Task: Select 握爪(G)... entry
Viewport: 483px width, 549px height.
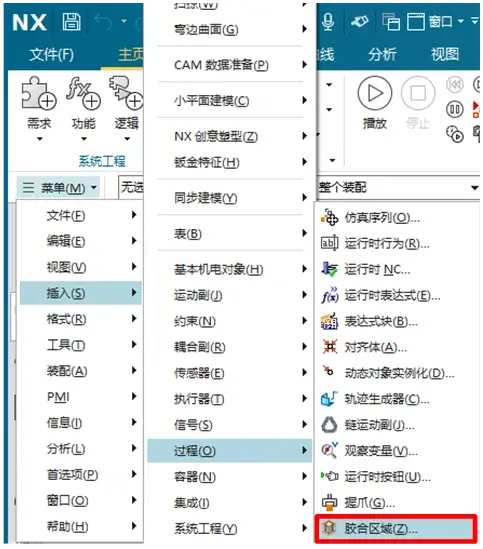Action: [x=396, y=503]
